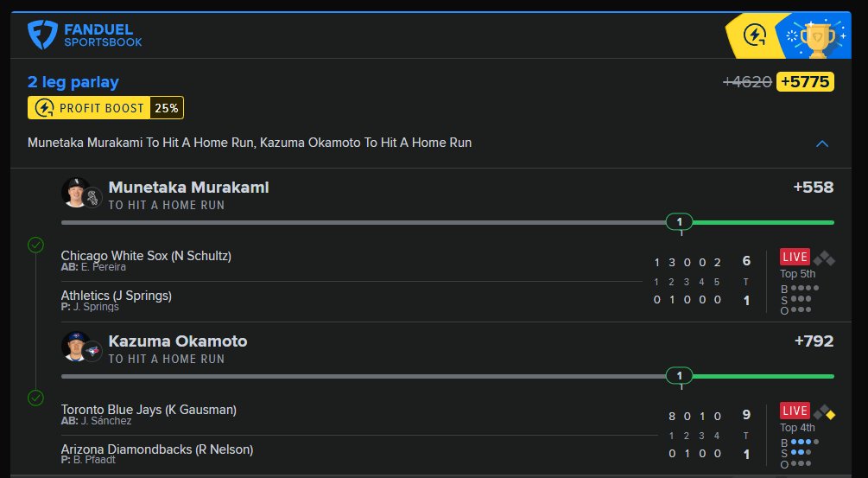Open the yellow profit boost lightning icon
This screenshot has height=478, width=868.
tap(755, 35)
